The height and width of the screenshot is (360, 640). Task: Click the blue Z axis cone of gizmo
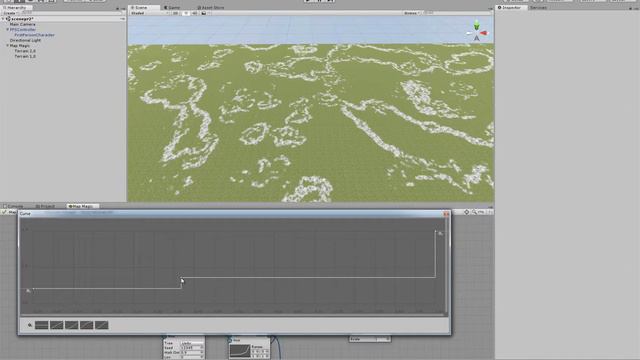click(x=476, y=38)
